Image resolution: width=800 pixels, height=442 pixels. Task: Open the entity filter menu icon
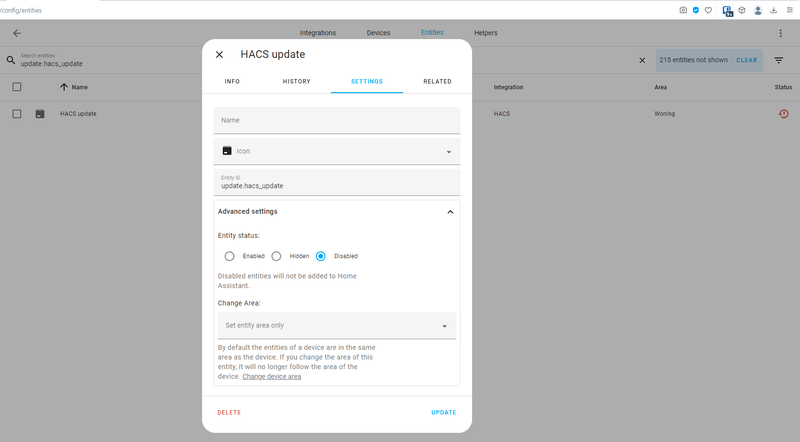[779, 60]
